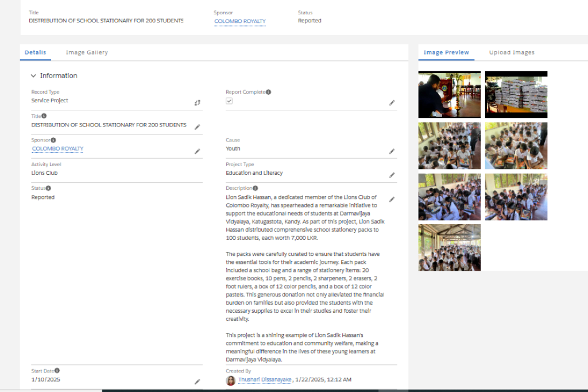Edit the Title field pencil icon
Image resolution: width=588 pixels, height=392 pixels.
pos(198,127)
